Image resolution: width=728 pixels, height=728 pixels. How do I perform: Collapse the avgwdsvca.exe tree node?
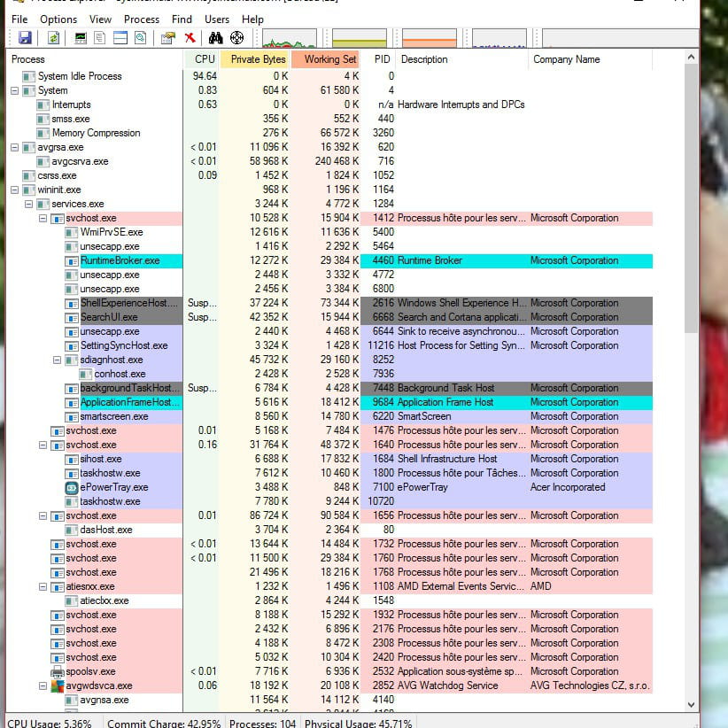43,685
